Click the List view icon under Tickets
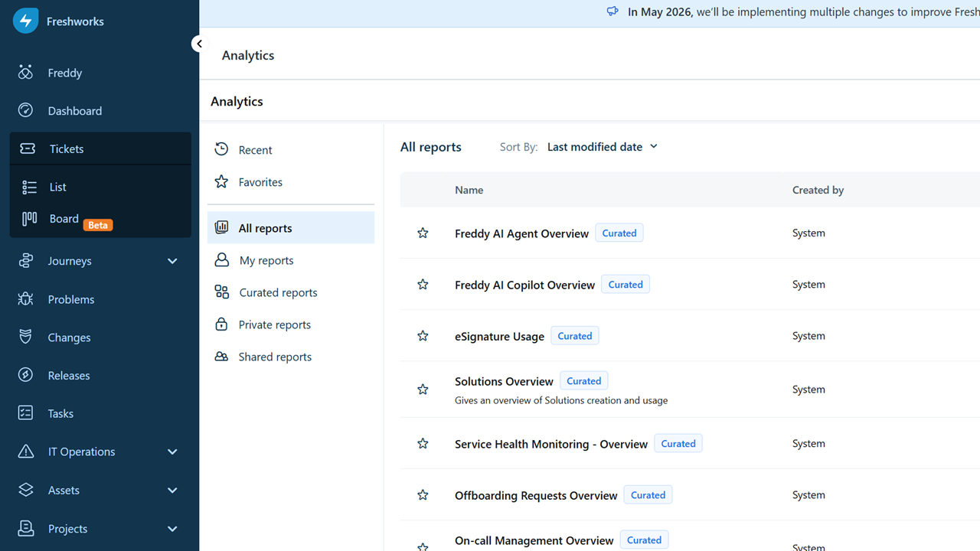The height and width of the screenshot is (551, 980). 29,187
